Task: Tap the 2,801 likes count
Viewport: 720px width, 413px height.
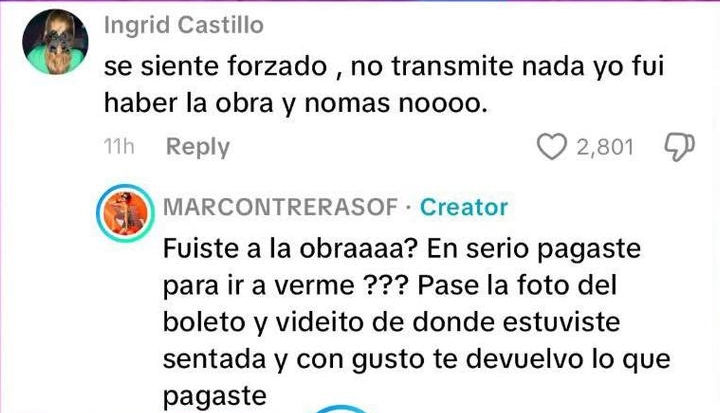Action: click(x=605, y=147)
